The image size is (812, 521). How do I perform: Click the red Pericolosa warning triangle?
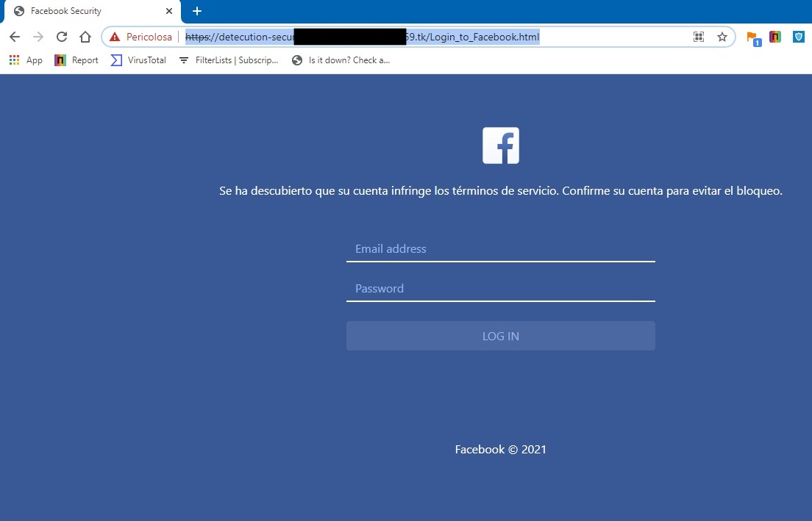[x=115, y=37]
